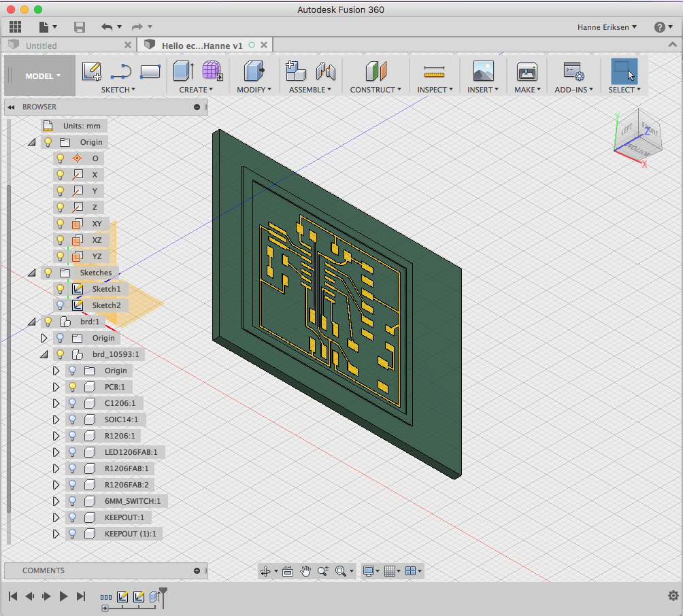This screenshot has height=616, width=683.
Task: Collapse the BROWSER panel arrows
Action: (12, 107)
